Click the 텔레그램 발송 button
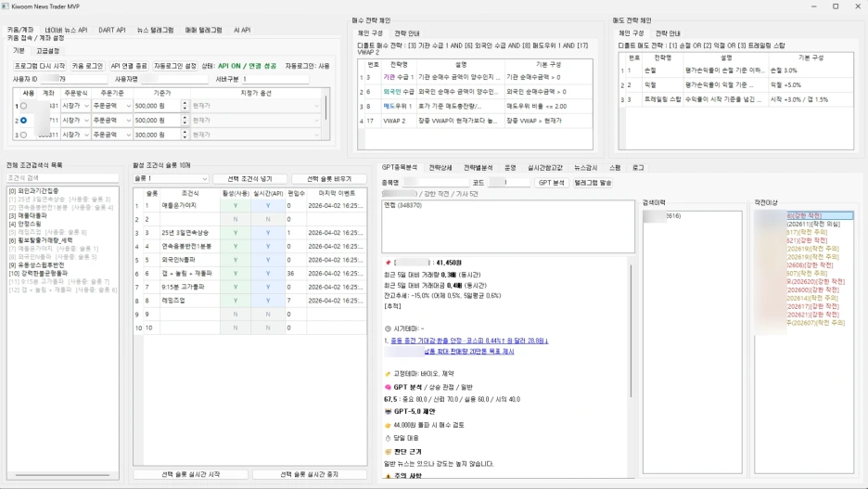Screen dimensions: 868x489 [593, 182]
